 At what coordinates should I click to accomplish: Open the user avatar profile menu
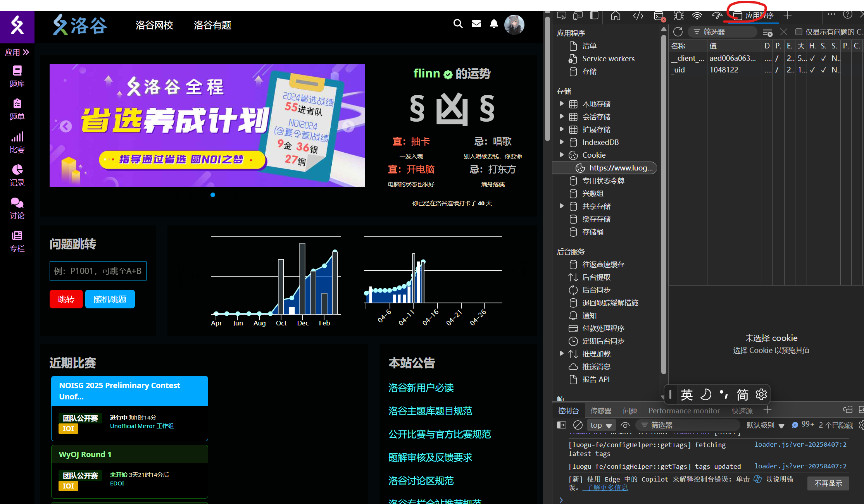tap(514, 25)
